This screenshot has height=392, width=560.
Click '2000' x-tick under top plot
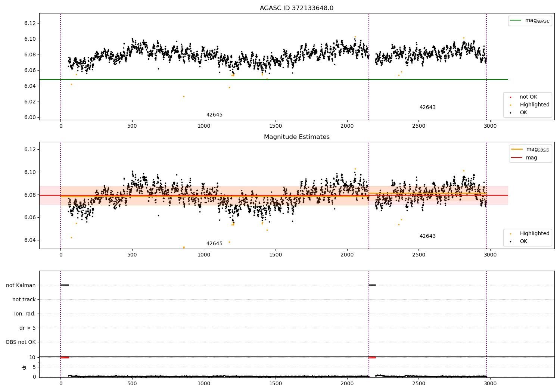point(347,126)
